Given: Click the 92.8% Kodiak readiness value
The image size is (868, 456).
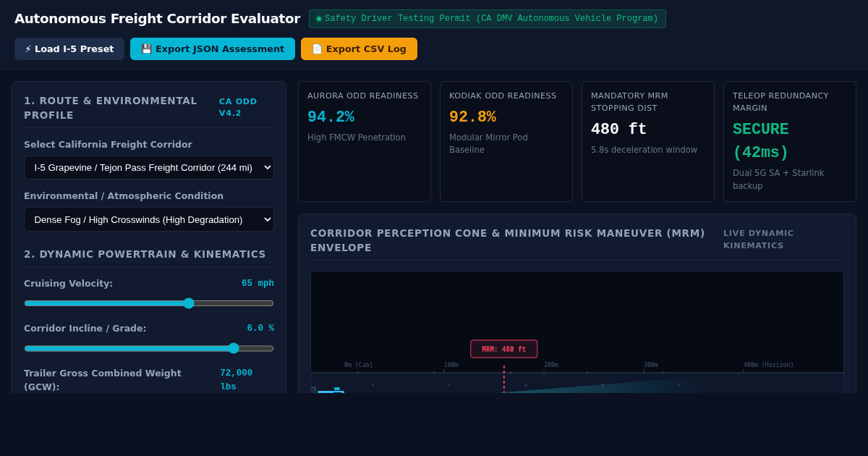Looking at the screenshot, I should click(472, 117).
